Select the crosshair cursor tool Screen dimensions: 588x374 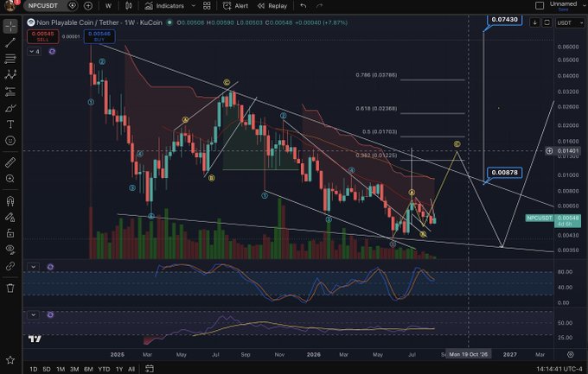pyautogui.click(x=10, y=26)
